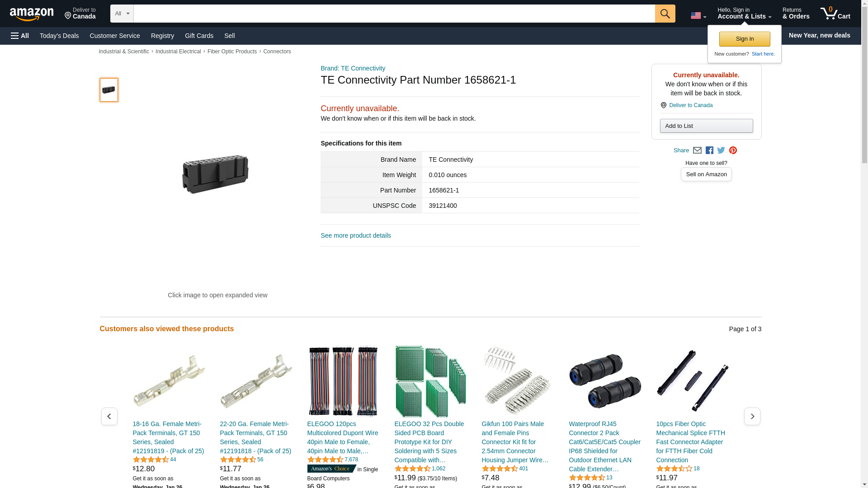
Task: Click the Sell on Amazon button
Action: pyautogui.click(x=706, y=174)
